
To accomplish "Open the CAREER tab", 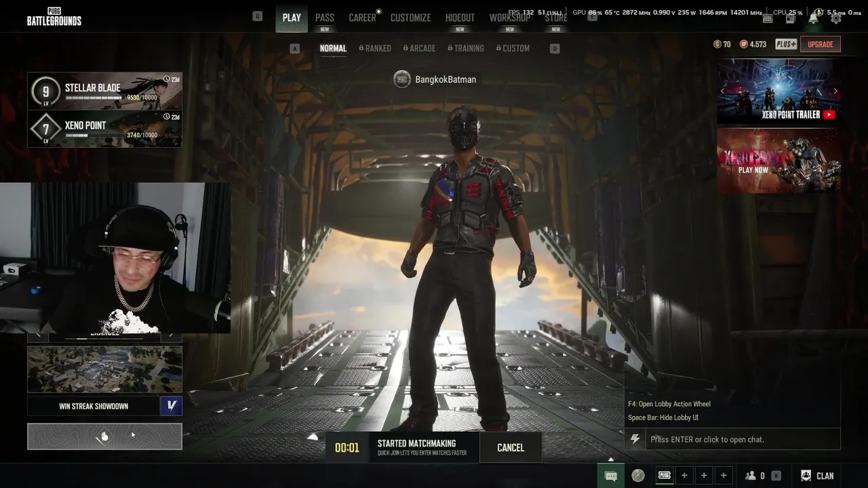I will 362,18.
